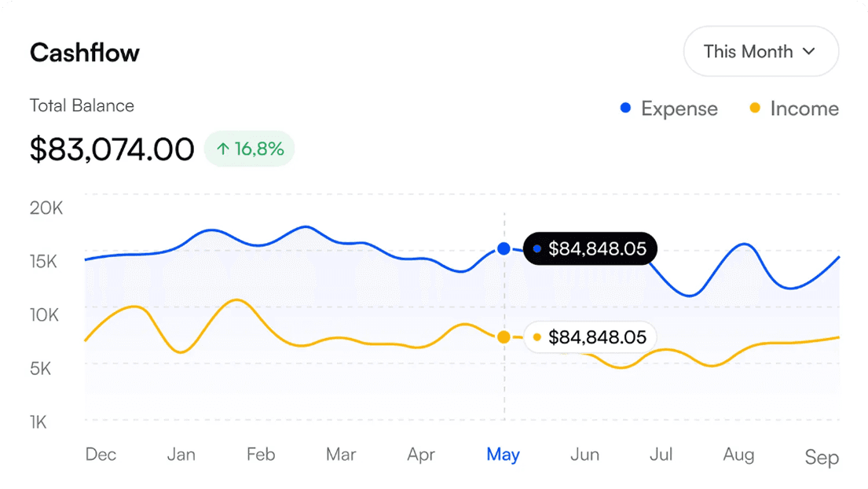Click the green up arrow icon
The height and width of the screenshot is (489, 868).
point(222,149)
